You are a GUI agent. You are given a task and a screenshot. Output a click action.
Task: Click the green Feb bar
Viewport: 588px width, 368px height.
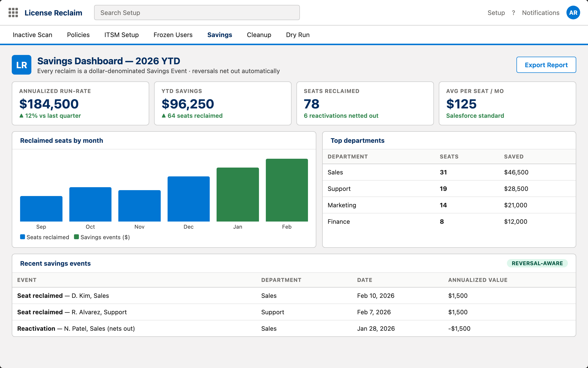click(x=287, y=190)
